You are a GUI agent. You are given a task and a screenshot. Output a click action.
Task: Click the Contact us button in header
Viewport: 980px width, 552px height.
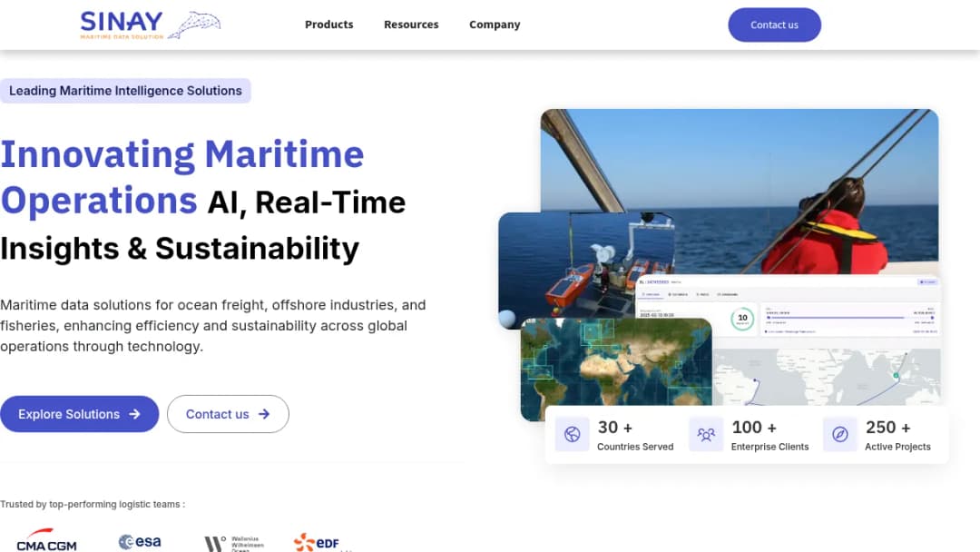(x=774, y=25)
